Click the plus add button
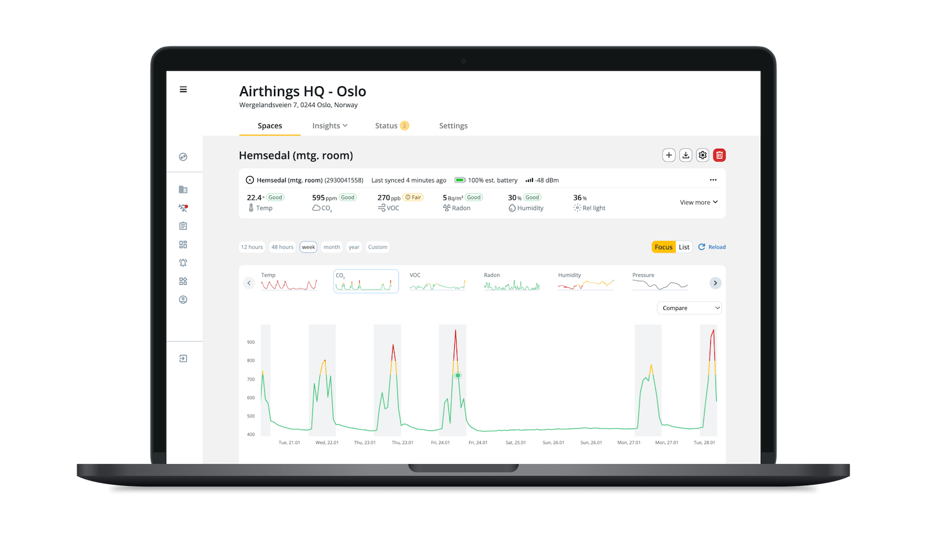Viewport: 927px width, 560px height. (669, 155)
